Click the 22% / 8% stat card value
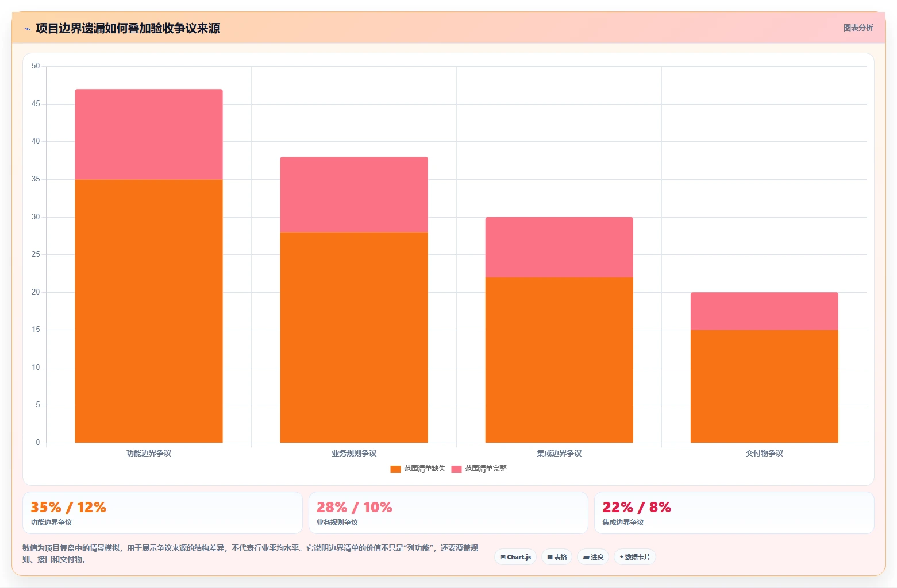Image resolution: width=897 pixels, height=588 pixels. tap(637, 508)
